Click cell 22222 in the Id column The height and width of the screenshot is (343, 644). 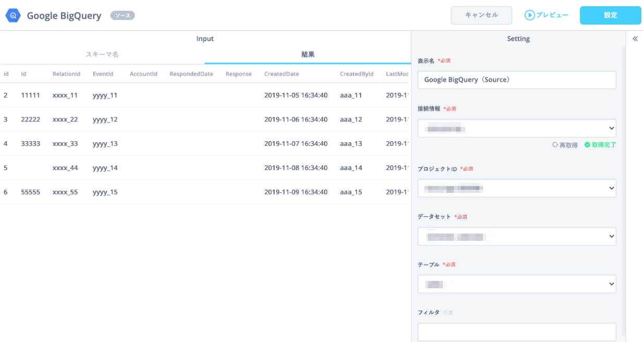click(30, 119)
